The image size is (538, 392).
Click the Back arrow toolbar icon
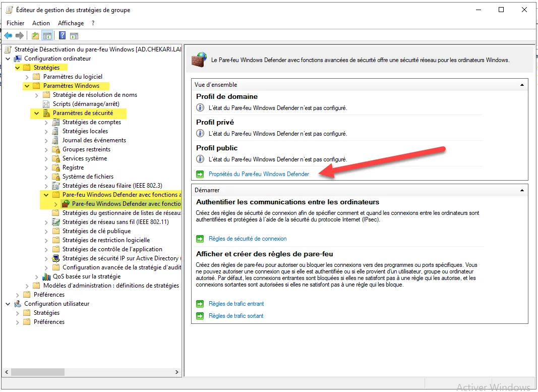click(8, 35)
